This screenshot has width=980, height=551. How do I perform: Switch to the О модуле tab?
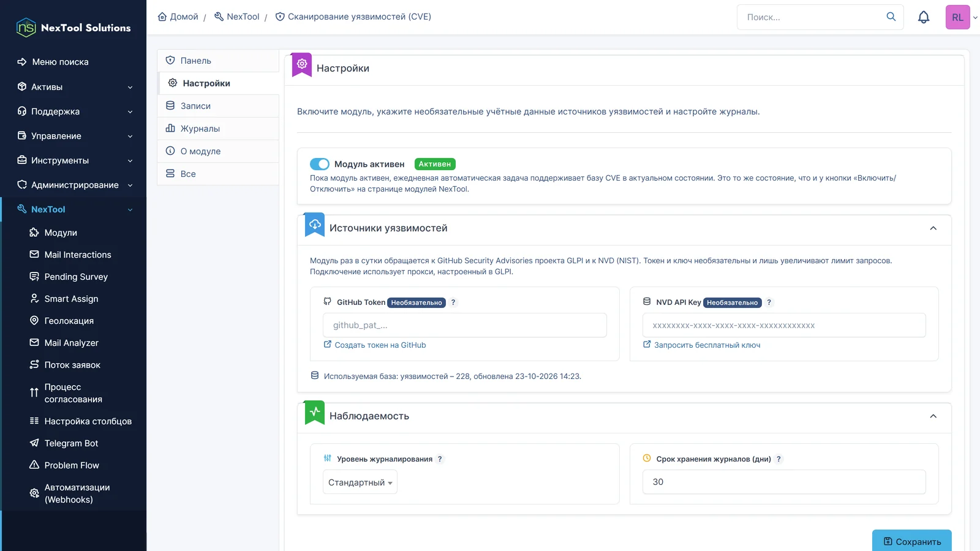click(218, 151)
